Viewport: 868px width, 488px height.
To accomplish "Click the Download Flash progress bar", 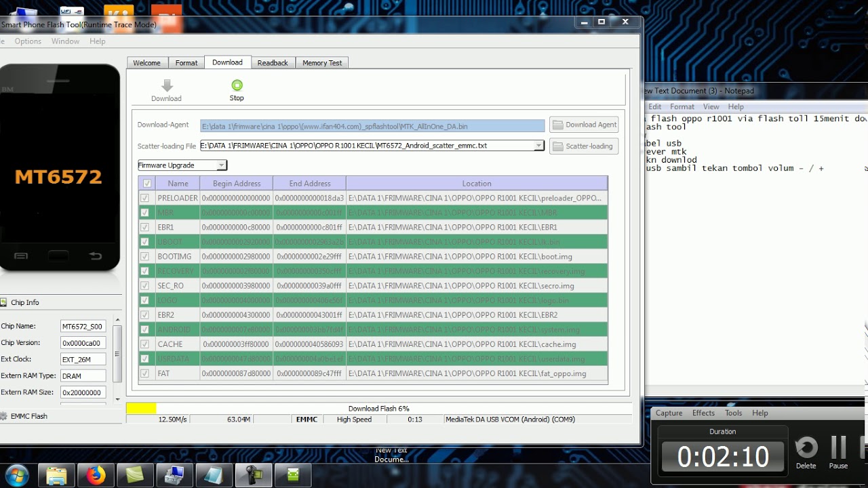I will click(x=378, y=409).
